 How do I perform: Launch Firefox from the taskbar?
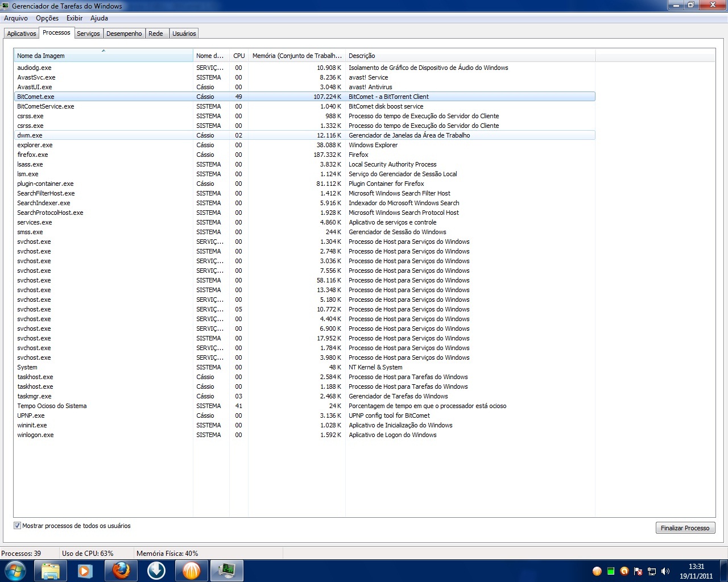tap(121, 570)
